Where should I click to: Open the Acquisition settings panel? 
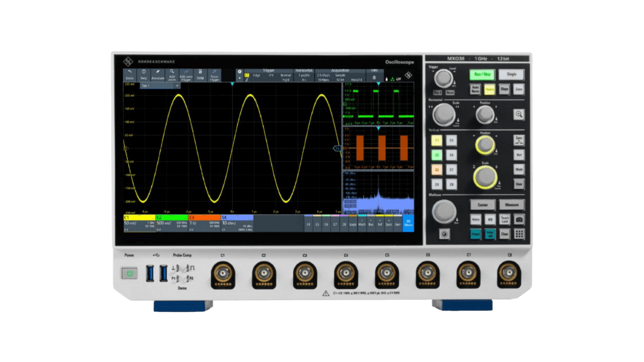[x=340, y=75]
